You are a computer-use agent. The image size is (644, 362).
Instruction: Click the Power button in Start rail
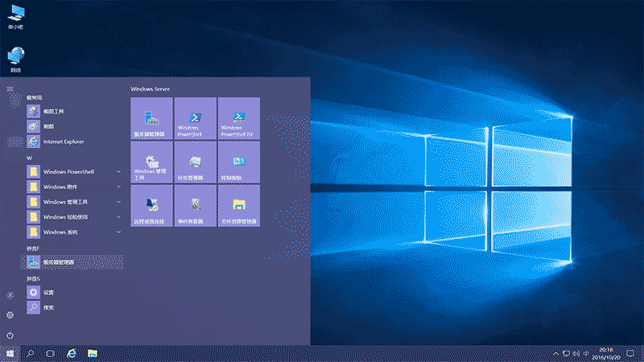coord(10,335)
